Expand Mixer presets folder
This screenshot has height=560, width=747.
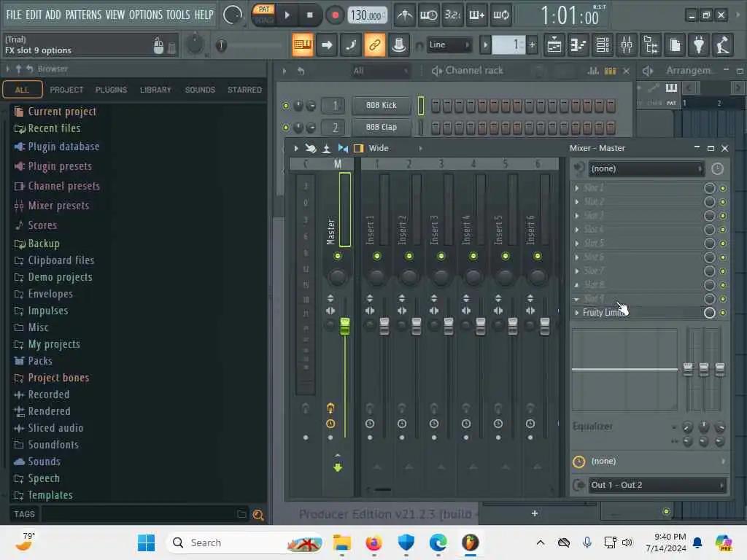click(x=58, y=206)
